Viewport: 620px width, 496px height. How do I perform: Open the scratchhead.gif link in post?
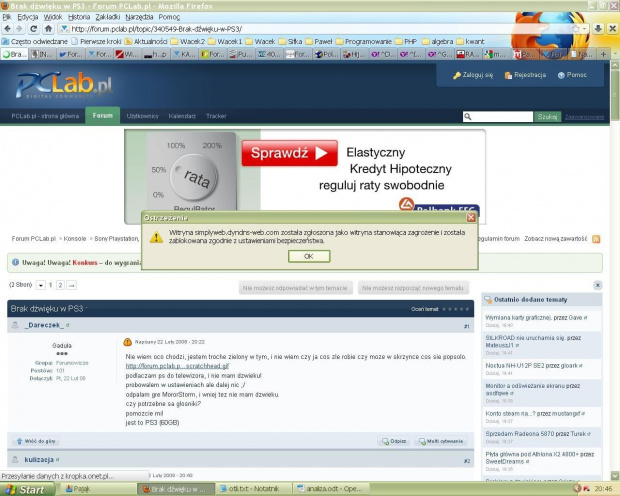tap(177, 366)
